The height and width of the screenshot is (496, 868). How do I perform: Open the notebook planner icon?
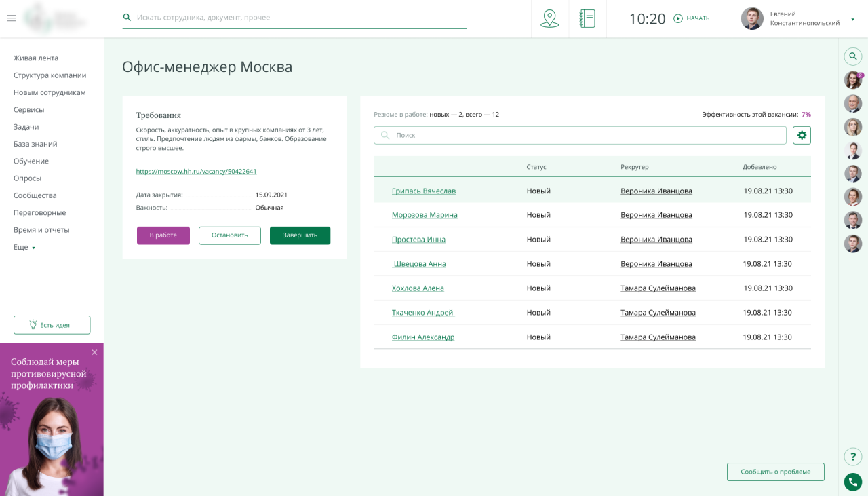(x=587, y=18)
